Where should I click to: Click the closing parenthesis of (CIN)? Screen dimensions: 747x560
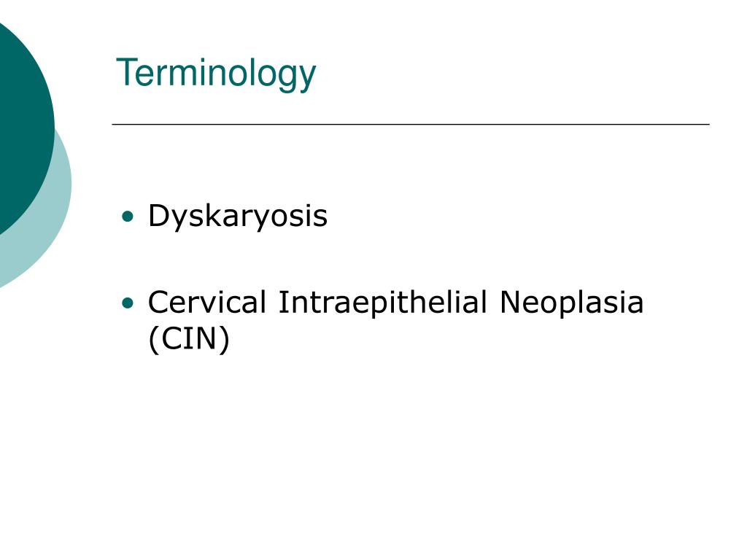click(x=225, y=339)
